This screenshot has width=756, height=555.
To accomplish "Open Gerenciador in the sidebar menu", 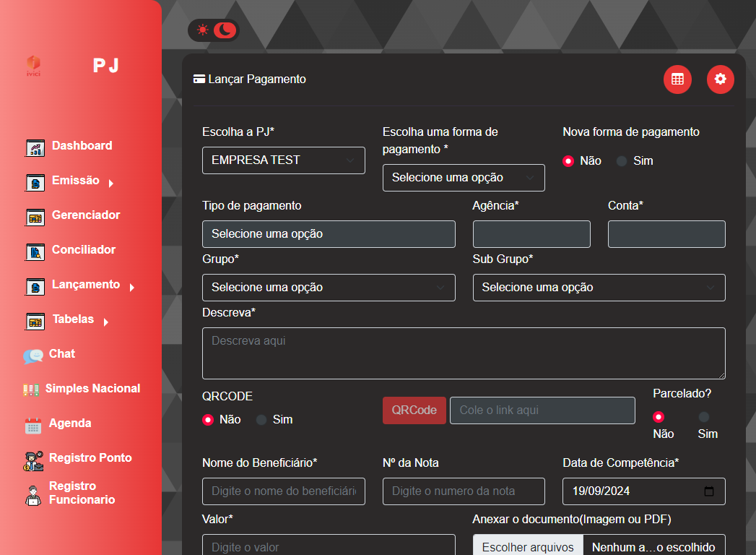I will click(x=85, y=215).
